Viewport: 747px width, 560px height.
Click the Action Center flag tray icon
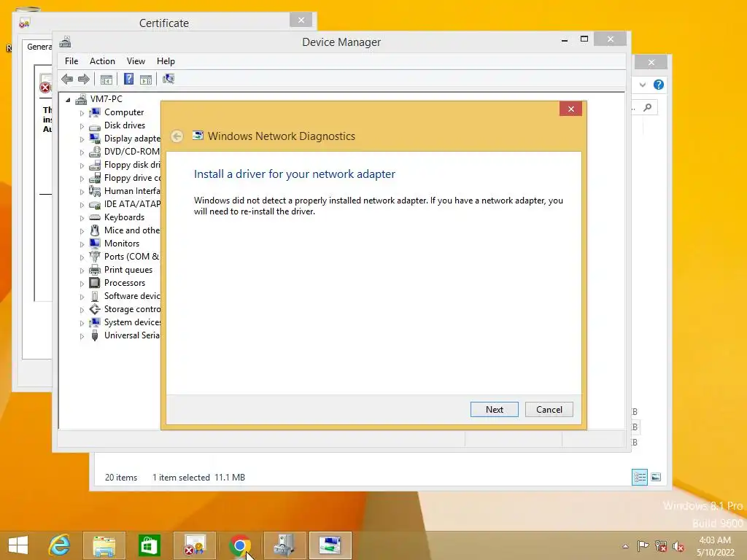643,545
